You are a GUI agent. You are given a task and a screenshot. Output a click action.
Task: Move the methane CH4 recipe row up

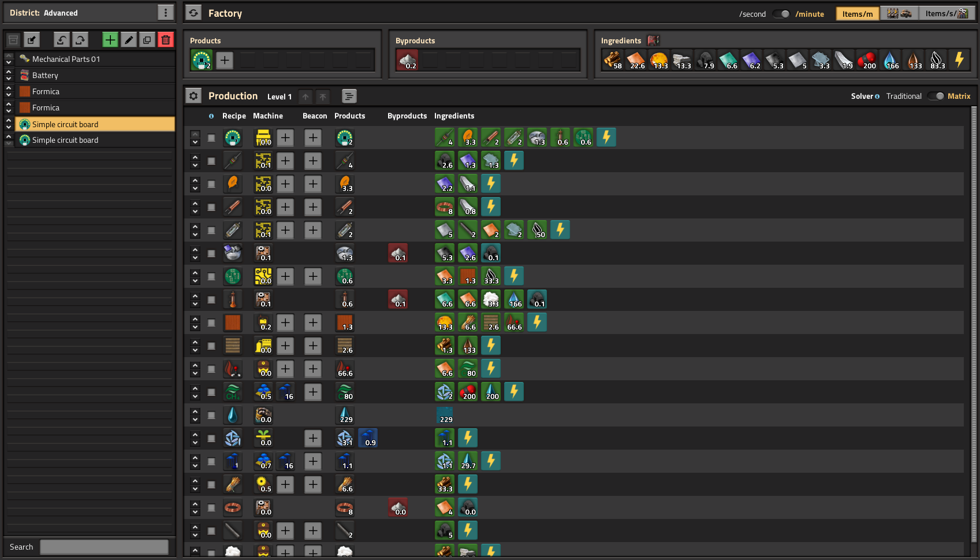(195, 388)
